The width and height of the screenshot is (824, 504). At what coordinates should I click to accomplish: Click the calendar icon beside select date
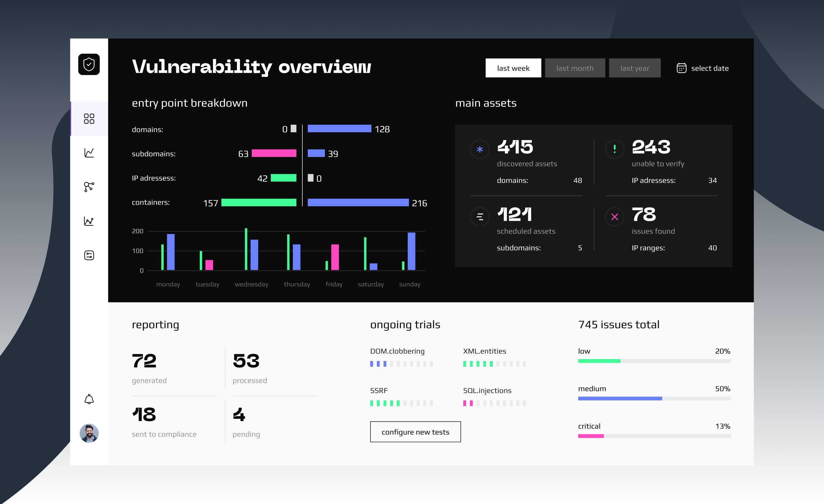tap(681, 68)
